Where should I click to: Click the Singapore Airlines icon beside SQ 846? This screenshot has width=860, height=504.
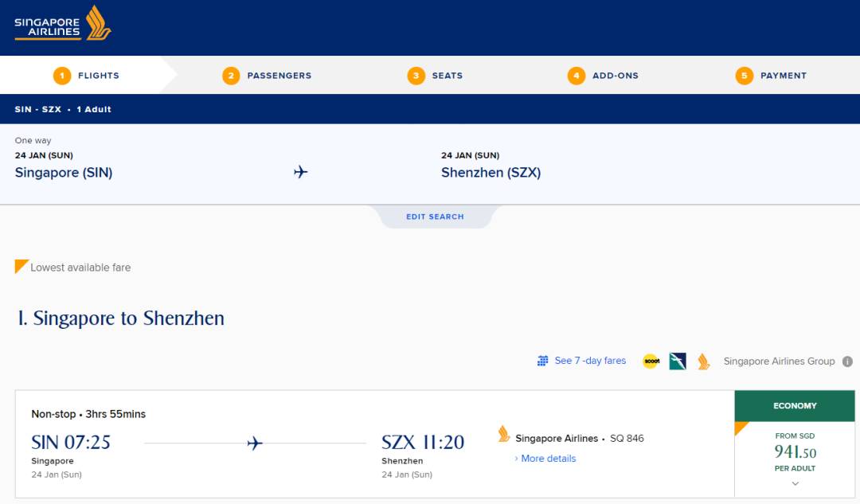coord(504,435)
